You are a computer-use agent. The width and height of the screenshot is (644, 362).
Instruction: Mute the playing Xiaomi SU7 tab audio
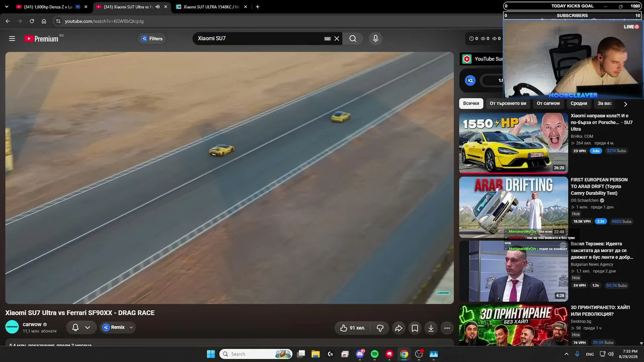pyautogui.click(x=157, y=7)
